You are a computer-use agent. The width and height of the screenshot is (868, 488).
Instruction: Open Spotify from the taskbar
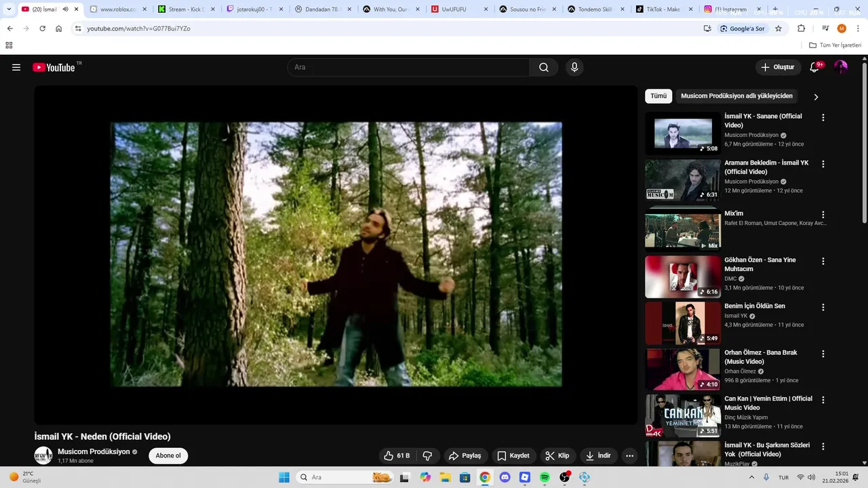(x=545, y=477)
